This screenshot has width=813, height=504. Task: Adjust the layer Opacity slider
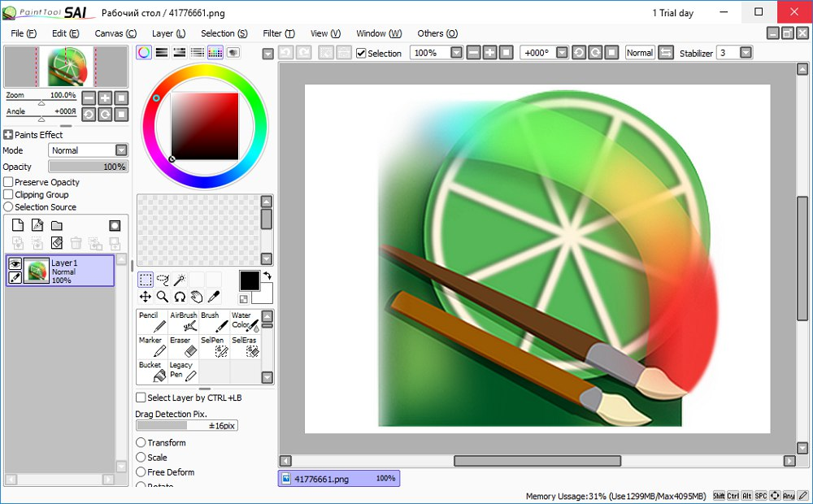click(x=88, y=167)
